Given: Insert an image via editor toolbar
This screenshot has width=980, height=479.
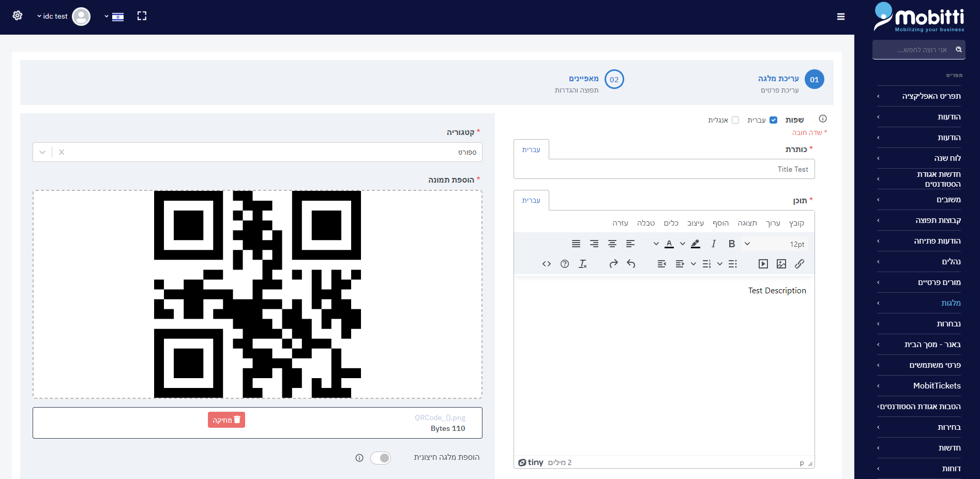Looking at the screenshot, I should [x=781, y=264].
